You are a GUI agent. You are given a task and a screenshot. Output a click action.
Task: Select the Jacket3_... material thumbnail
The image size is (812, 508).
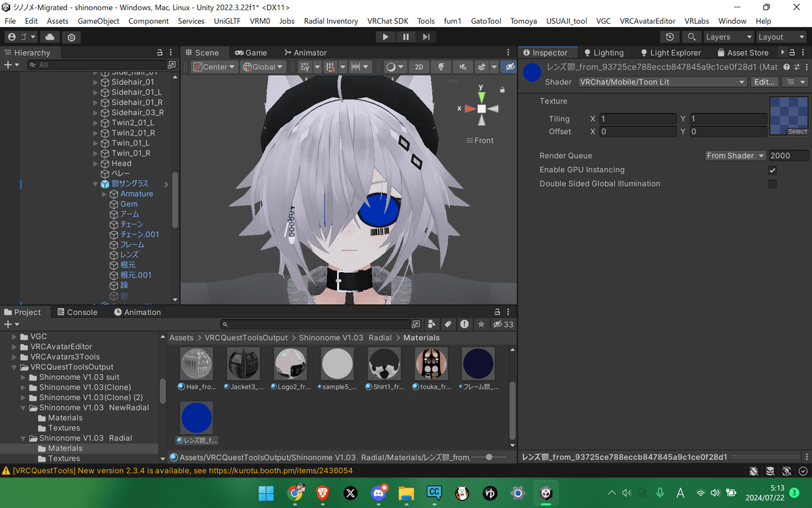(x=244, y=364)
